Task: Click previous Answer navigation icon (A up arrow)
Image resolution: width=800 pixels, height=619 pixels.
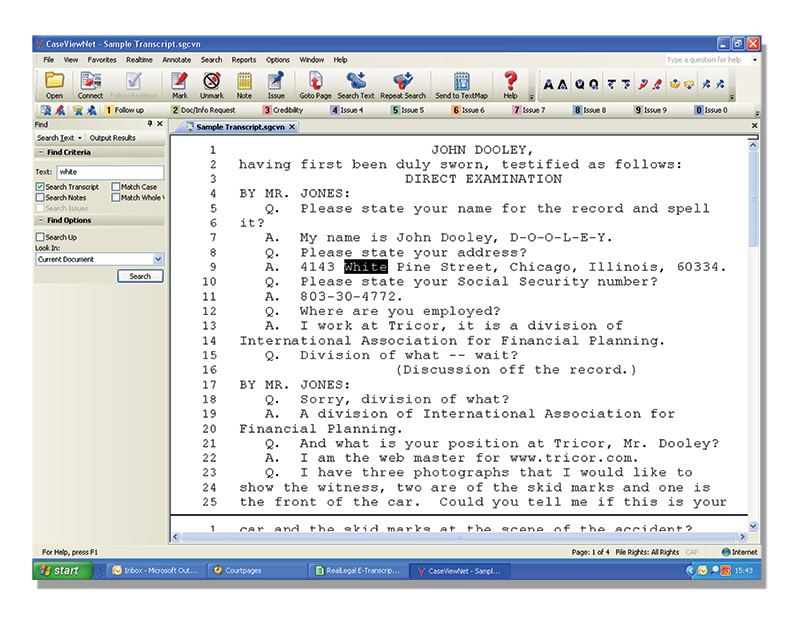Action: [x=548, y=84]
